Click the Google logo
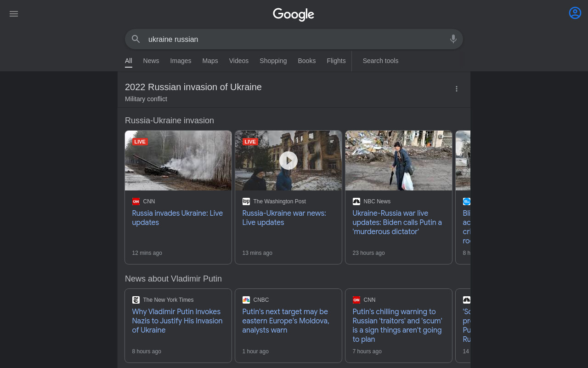The image size is (588, 368). click(294, 14)
